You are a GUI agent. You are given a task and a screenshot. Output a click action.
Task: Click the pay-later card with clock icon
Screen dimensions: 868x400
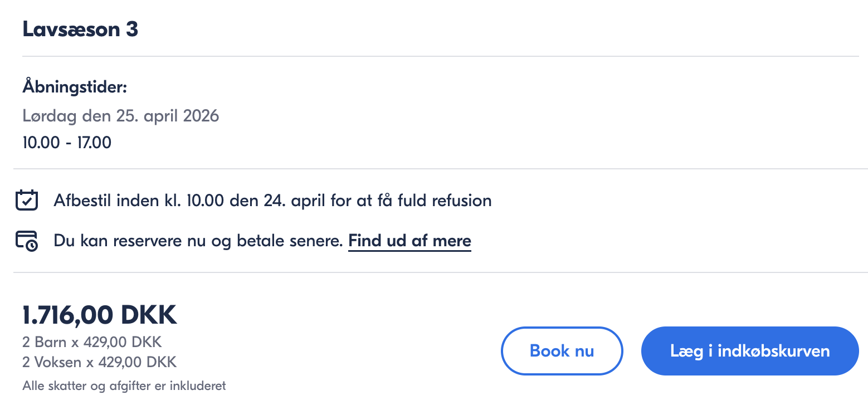click(x=27, y=241)
